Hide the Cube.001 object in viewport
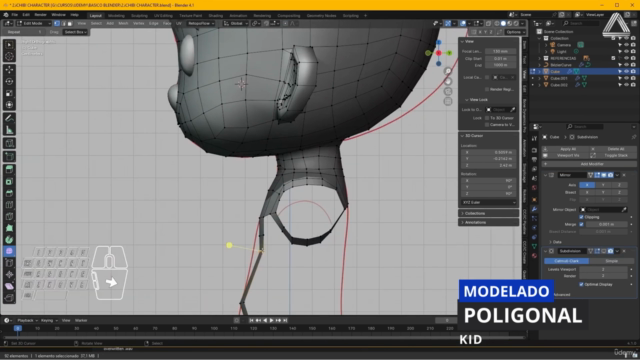The image size is (640, 360). (626, 78)
